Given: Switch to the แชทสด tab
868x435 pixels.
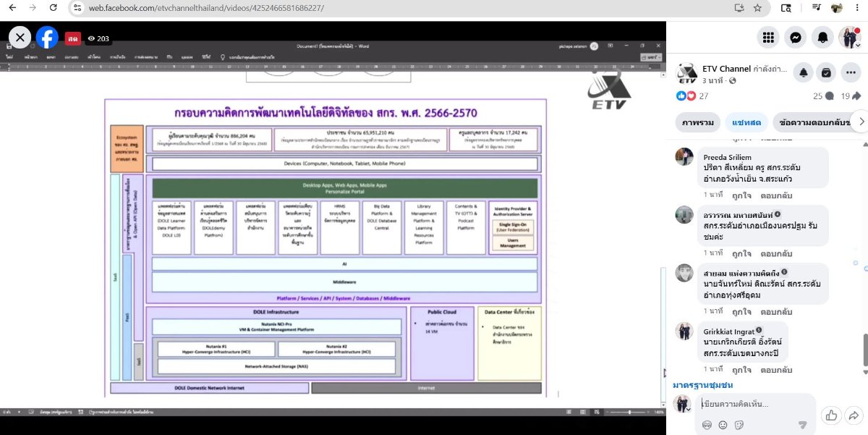Looking at the screenshot, I should [746, 122].
